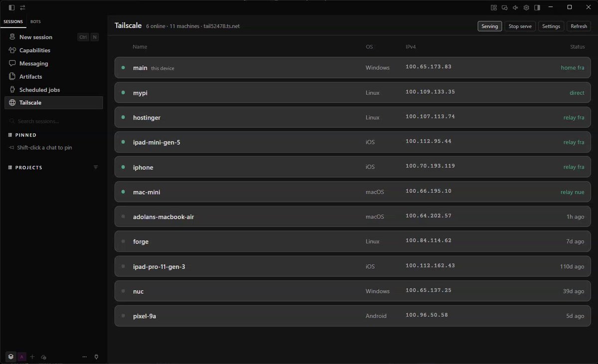Open the chat bubbles icon in the title bar
Screen dimensions: 598x364
[504, 7]
